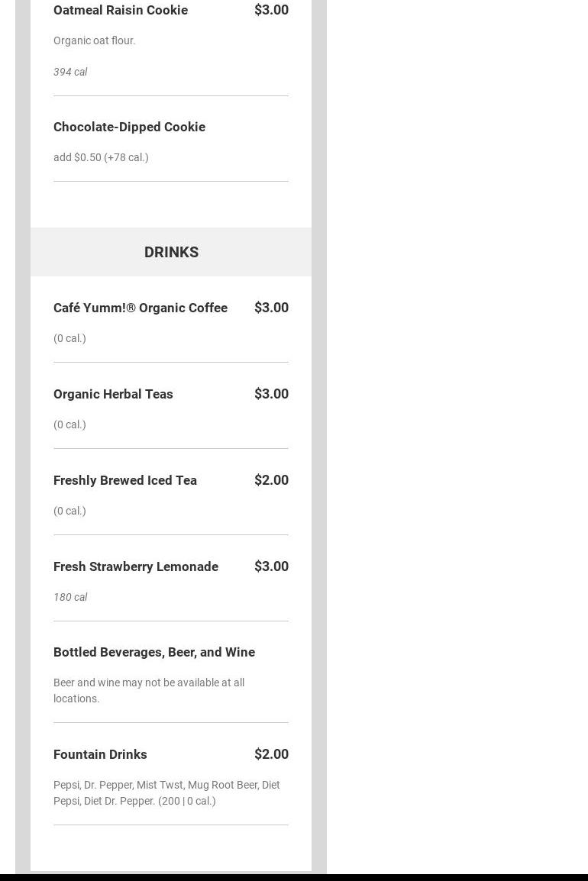Click the 180 cal lemonade calorie text

coord(70,597)
